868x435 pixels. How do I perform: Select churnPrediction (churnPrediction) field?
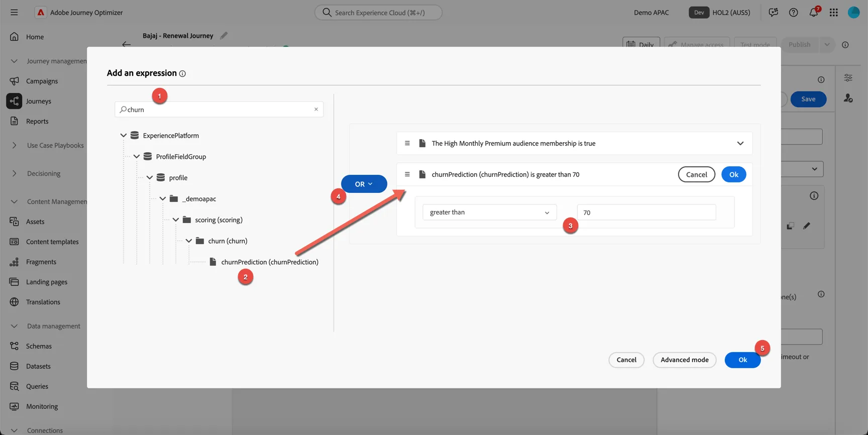click(269, 262)
